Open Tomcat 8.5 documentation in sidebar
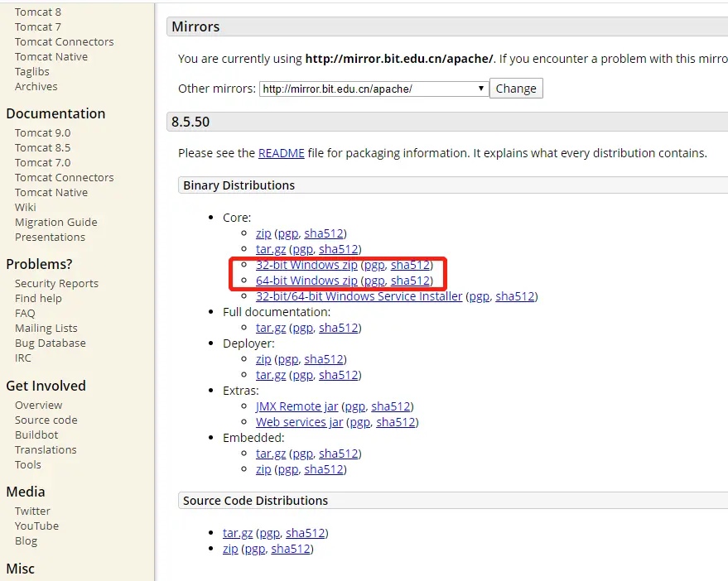The width and height of the screenshot is (728, 581). (x=43, y=147)
